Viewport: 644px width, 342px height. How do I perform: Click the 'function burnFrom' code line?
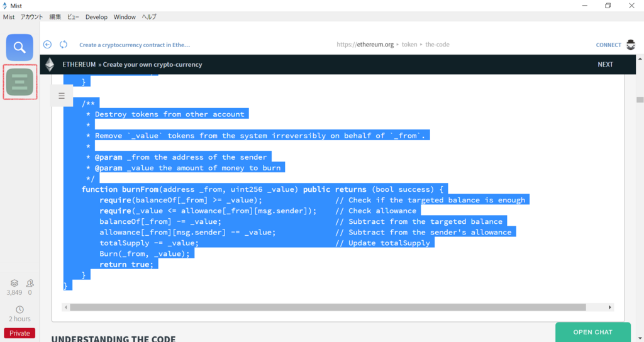[262, 189]
